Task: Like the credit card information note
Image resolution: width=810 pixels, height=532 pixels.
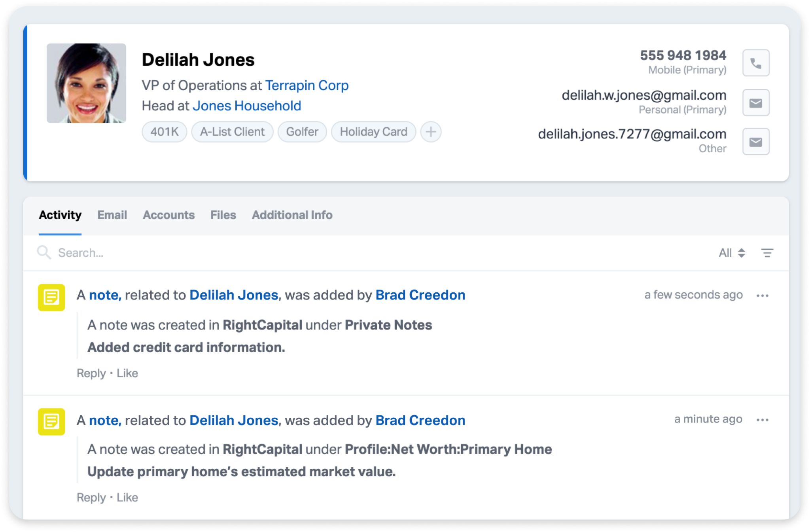Action: pyautogui.click(x=127, y=373)
